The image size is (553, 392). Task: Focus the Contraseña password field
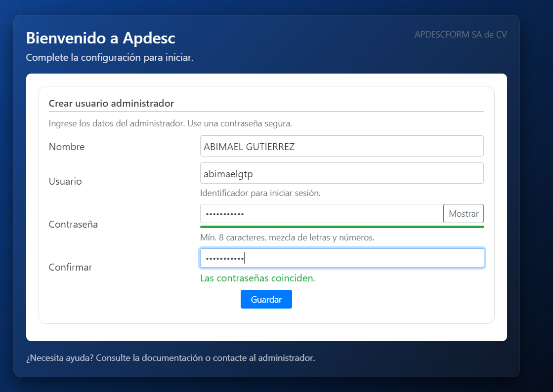click(x=320, y=214)
